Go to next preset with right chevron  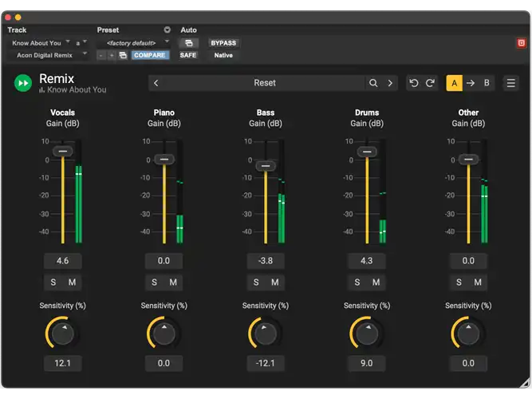[x=390, y=83]
